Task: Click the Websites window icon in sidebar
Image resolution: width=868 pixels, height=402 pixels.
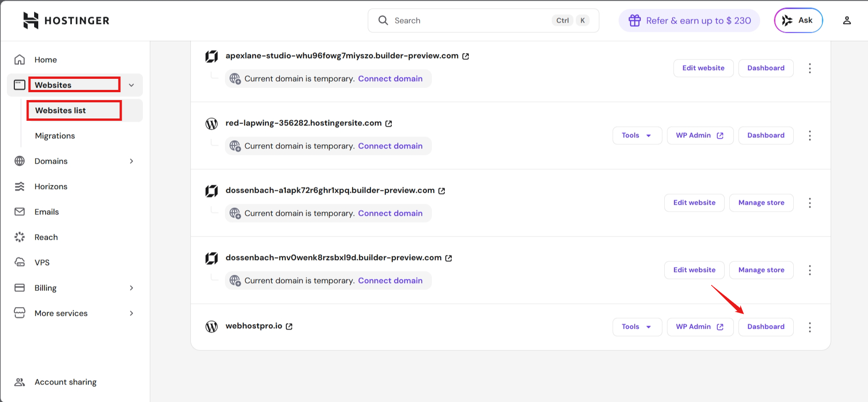Action: point(19,85)
